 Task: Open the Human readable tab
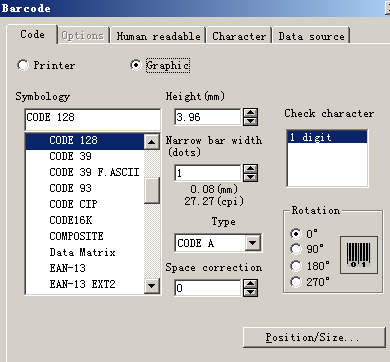[x=159, y=36]
